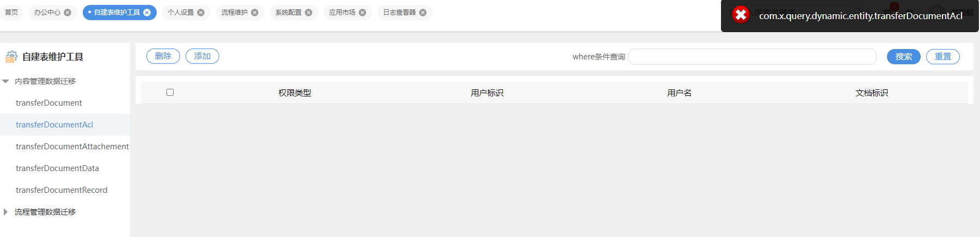Close the 日志查看器 tab via its x icon
This screenshot has width=980, height=237.
(423, 13)
